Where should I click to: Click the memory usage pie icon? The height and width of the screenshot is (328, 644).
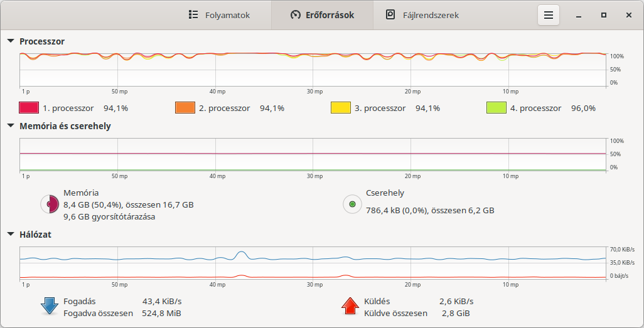50,204
